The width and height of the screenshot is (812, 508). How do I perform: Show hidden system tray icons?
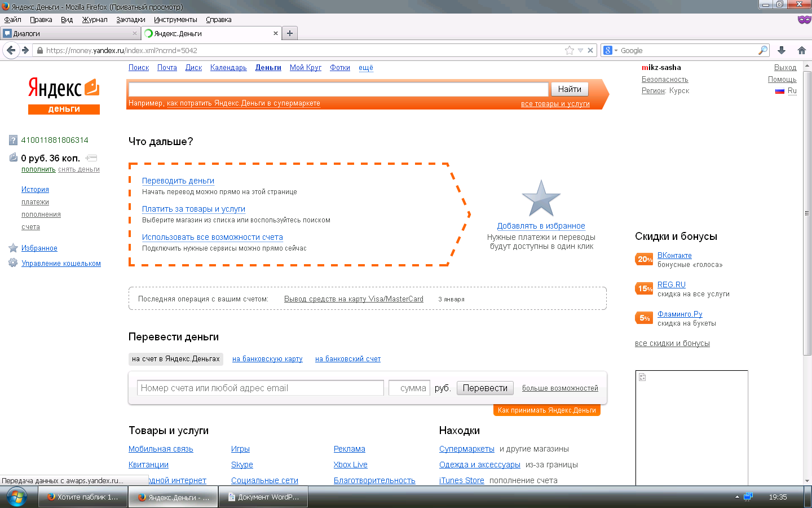click(x=737, y=497)
